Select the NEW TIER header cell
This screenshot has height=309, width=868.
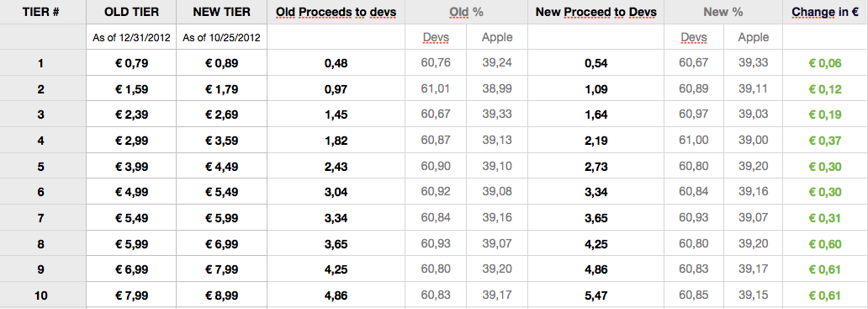(221, 12)
